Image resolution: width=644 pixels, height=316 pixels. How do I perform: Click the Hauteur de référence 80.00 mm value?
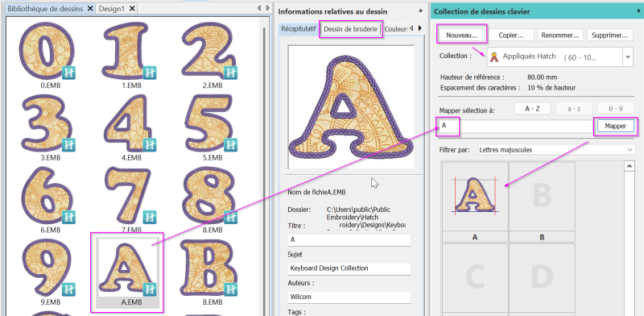541,77
